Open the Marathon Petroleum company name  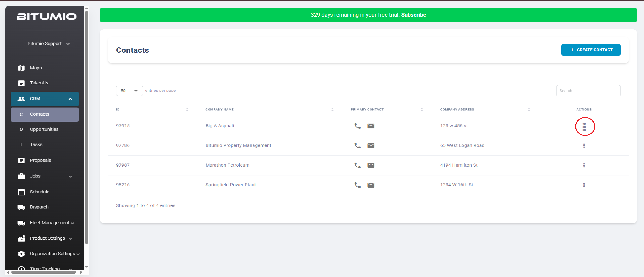(x=227, y=165)
